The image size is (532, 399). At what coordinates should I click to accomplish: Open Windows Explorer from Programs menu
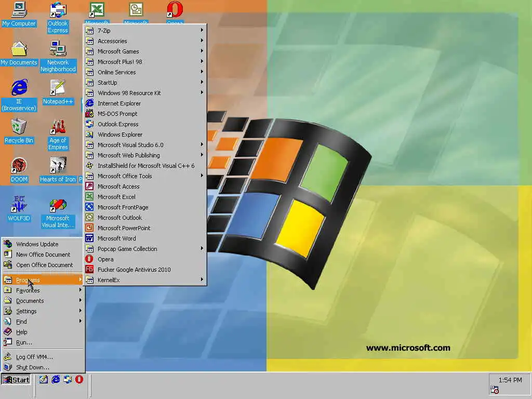click(145, 135)
